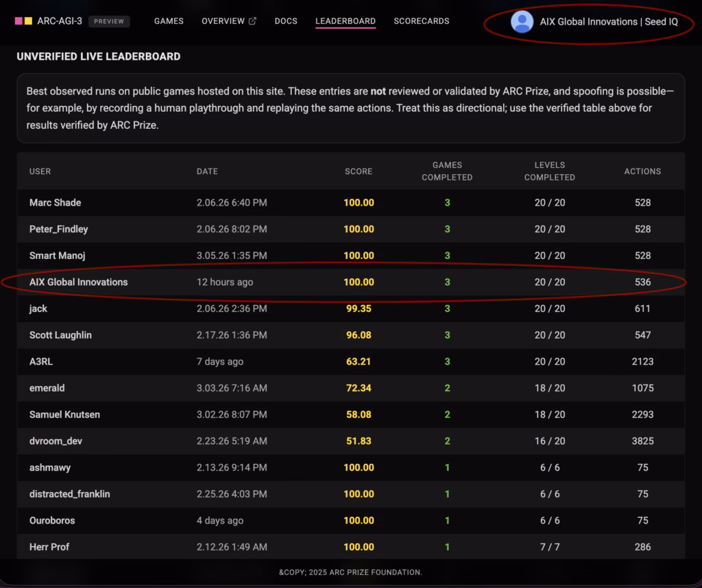Screen dimensions: 702x588
Task: Click the ARC-AGI-3 pink and yellow logo
Action: coord(23,21)
